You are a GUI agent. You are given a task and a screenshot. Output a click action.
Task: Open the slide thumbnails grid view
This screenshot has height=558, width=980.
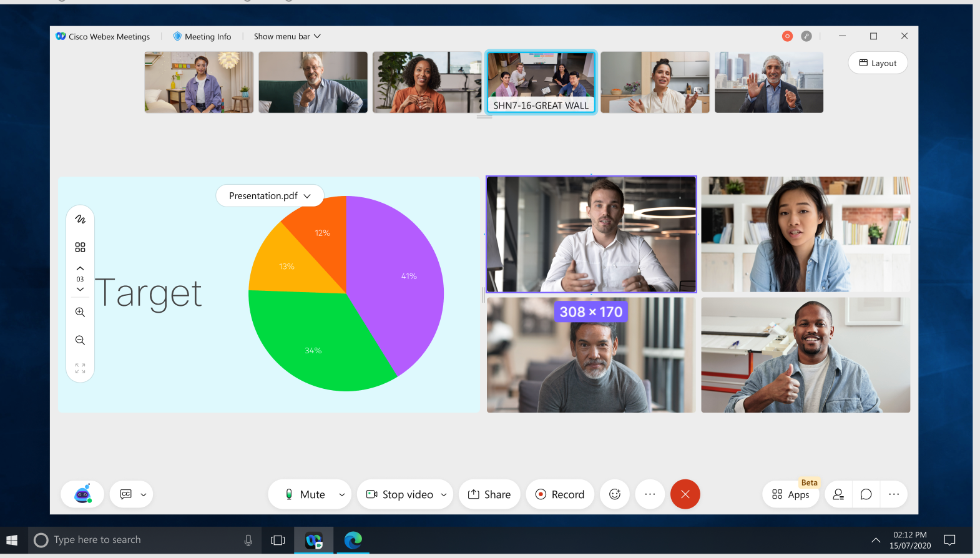click(80, 247)
